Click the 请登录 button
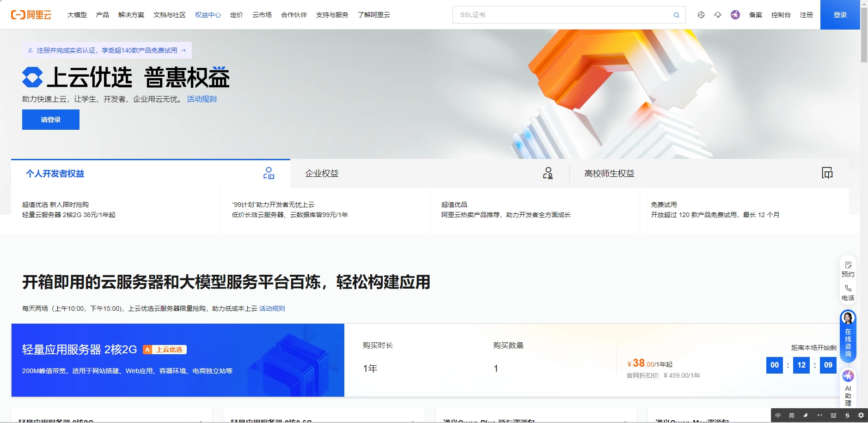 point(51,120)
